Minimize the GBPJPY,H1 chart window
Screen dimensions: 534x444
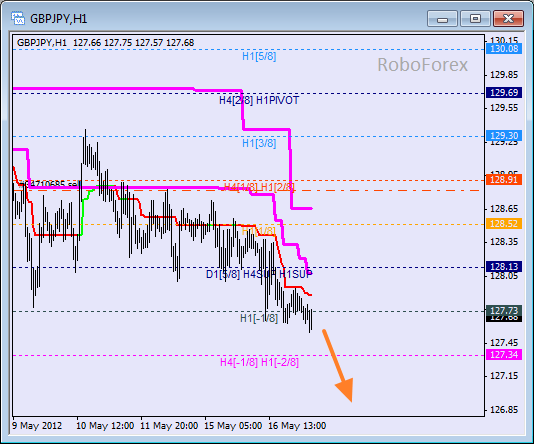[442, 19]
